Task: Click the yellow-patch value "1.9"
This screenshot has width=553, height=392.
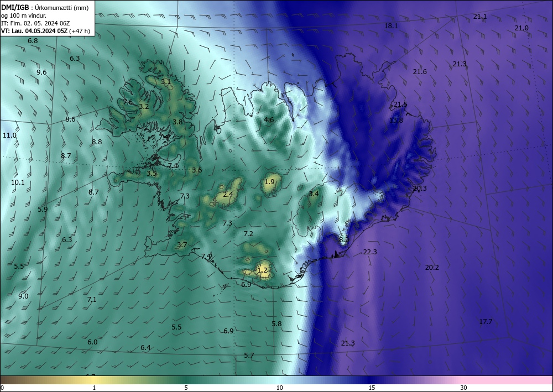Action: coord(269,182)
